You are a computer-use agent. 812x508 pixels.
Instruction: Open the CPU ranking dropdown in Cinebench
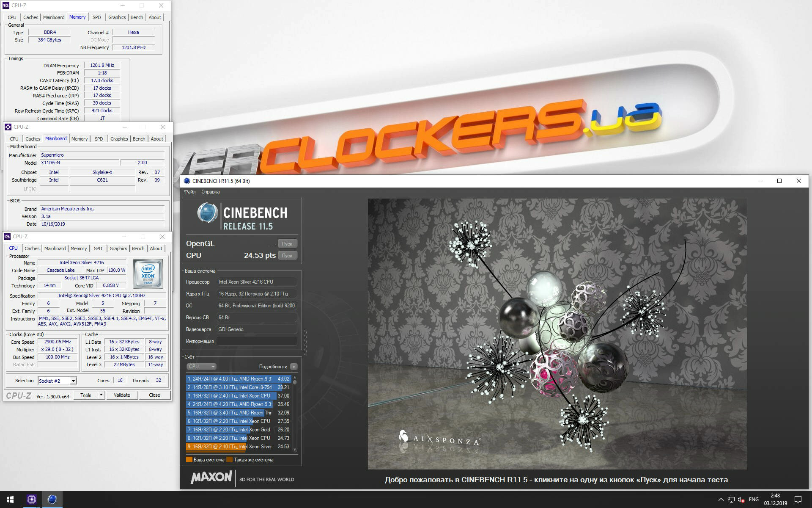coord(201,367)
